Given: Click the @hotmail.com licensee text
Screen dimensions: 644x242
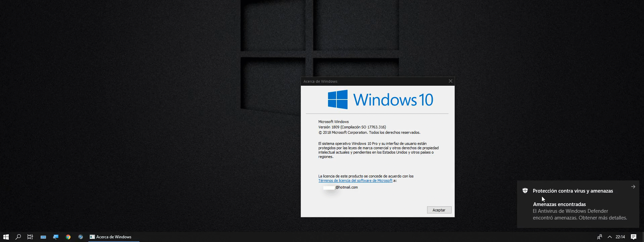Looking at the screenshot, I should pos(346,187).
